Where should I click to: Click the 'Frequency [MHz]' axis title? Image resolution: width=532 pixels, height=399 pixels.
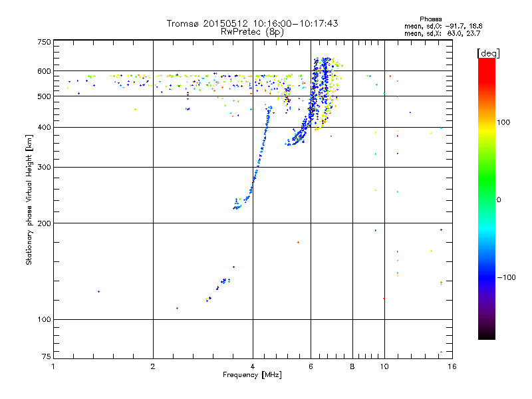pyautogui.click(x=252, y=375)
